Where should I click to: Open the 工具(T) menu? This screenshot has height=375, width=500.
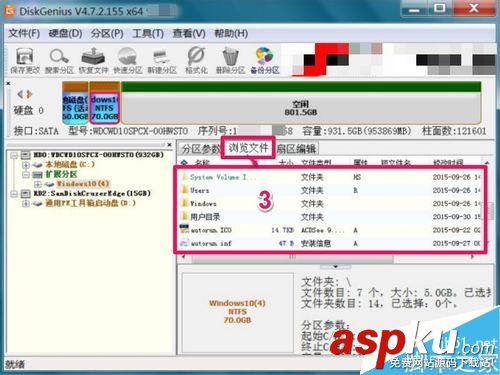pos(148,33)
